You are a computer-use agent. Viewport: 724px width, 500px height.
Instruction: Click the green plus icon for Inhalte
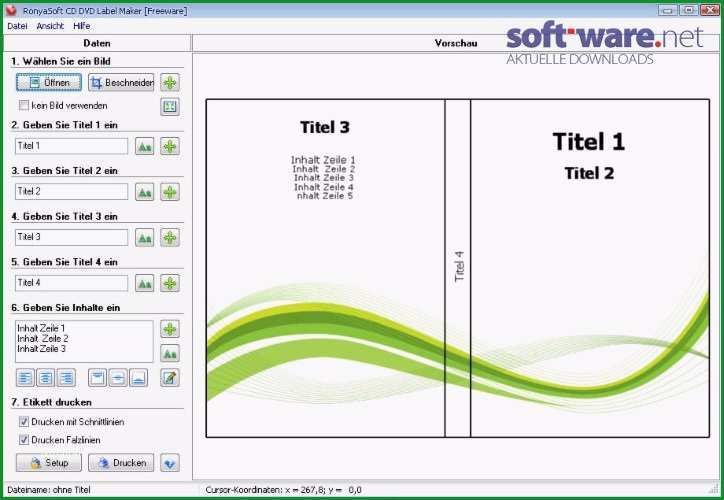point(170,329)
